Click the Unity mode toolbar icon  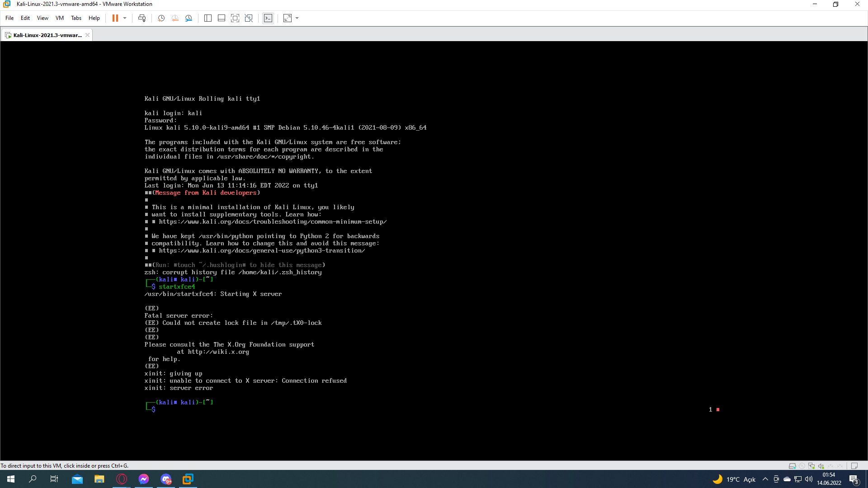click(249, 18)
